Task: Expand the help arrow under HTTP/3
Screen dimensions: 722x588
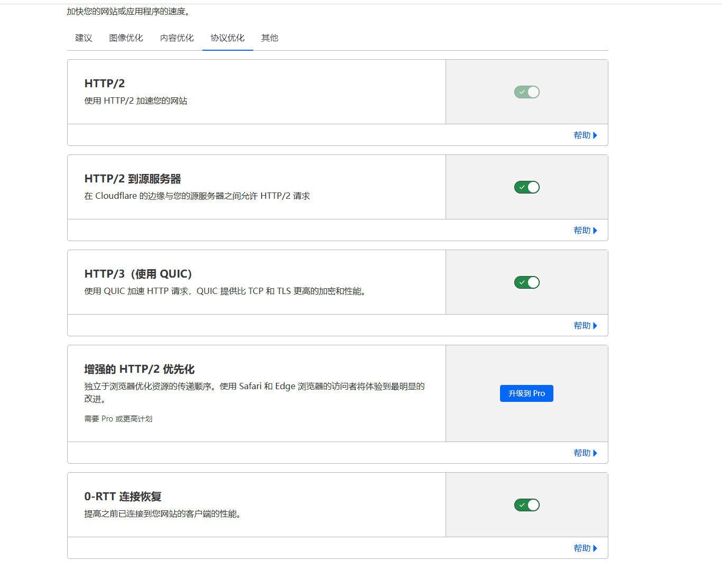Action: pos(596,325)
